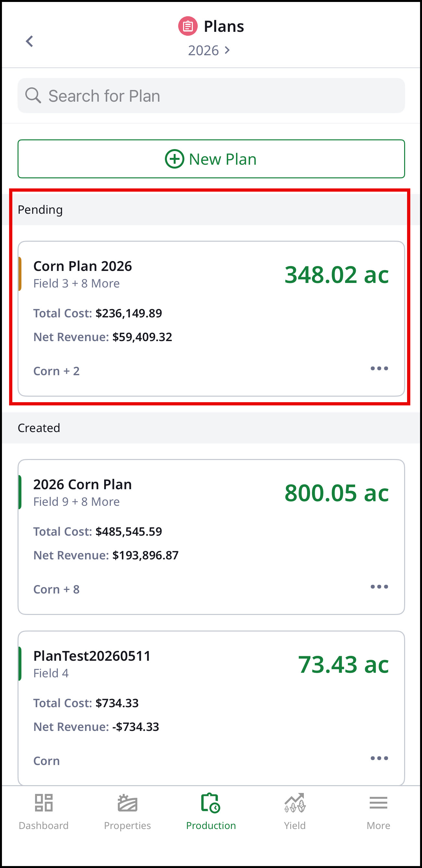
Task: Click the plus circle icon in New Plan
Action: 174,159
